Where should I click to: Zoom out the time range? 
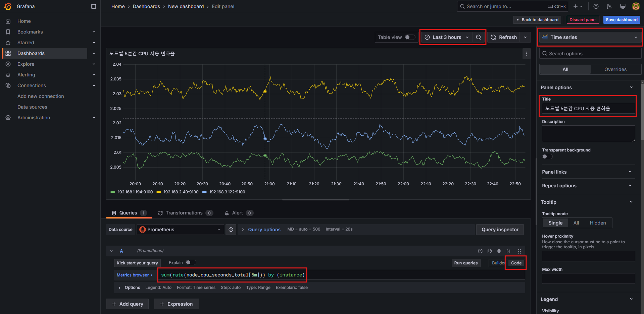479,37
